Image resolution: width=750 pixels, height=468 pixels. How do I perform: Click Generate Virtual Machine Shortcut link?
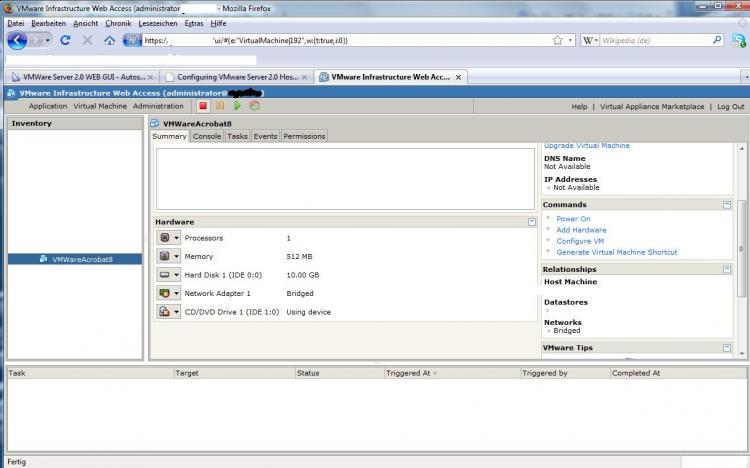tap(617, 252)
